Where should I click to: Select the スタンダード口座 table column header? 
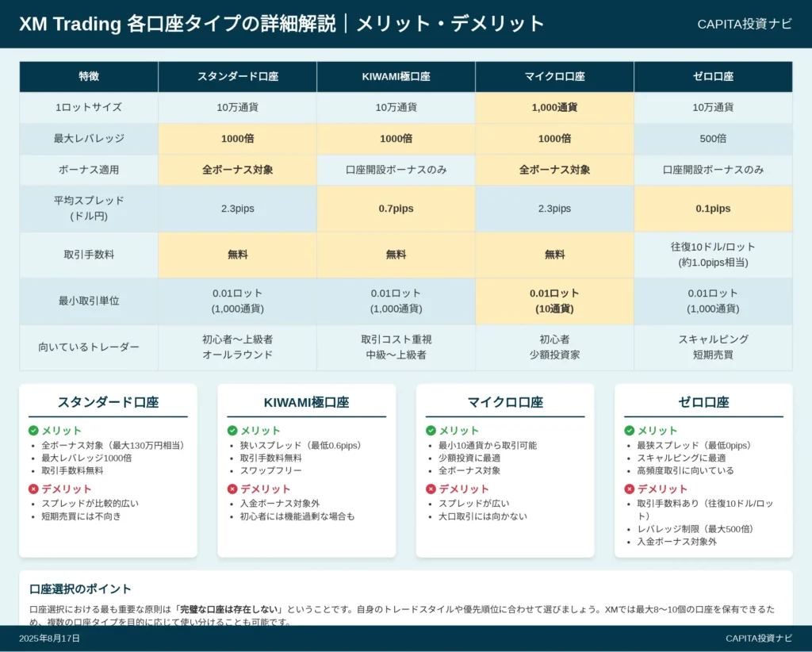[x=238, y=77]
